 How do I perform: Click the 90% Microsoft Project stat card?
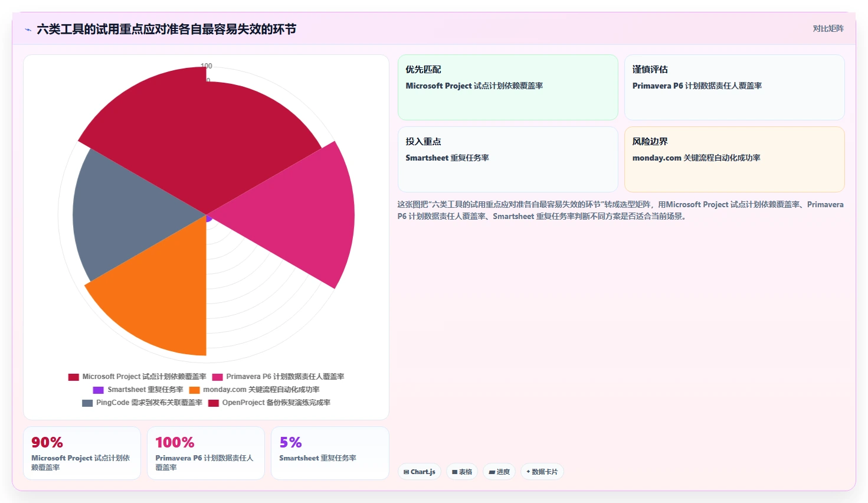coord(82,453)
